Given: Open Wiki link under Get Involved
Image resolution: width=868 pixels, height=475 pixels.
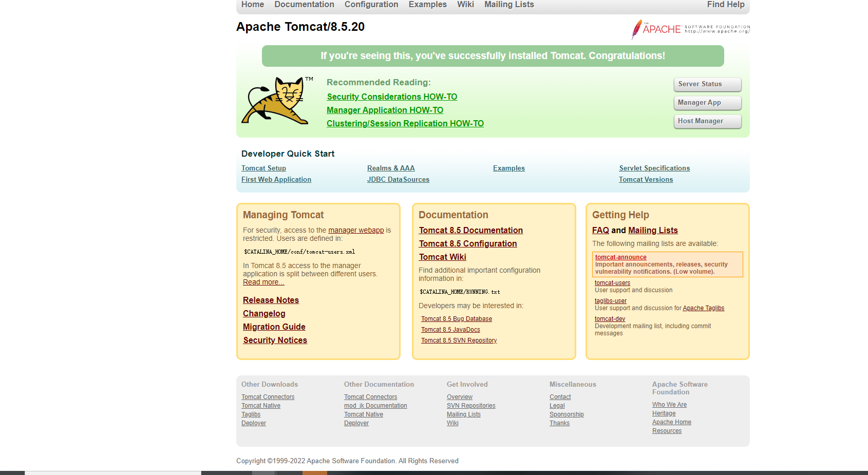Looking at the screenshot, I should (452, 423).
